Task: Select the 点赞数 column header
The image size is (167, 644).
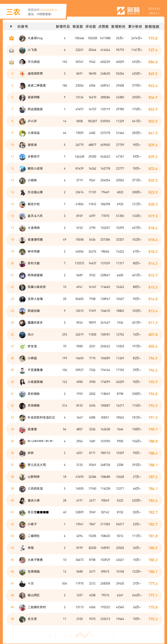Action: pyautogui.click(x=103, y=26)
